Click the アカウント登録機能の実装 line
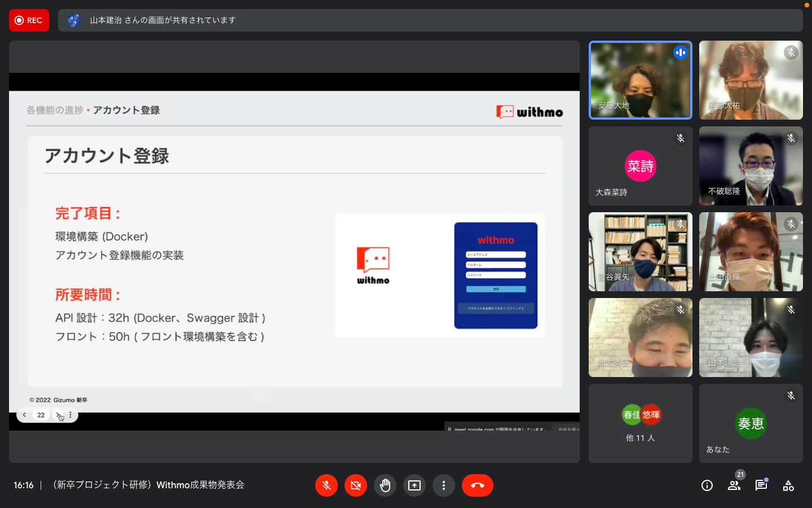The height and width of the screenshot is (508, 812). 120,255
